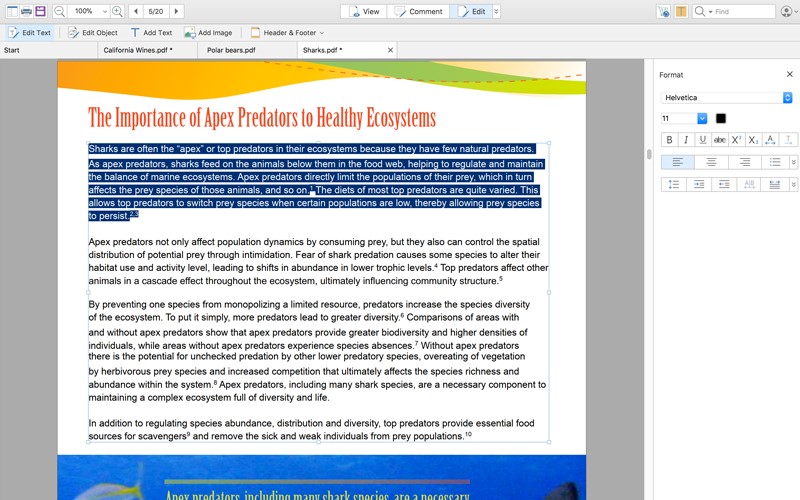
Task: Click the vertical document scrollbar handle
Action: coord(649,154)
